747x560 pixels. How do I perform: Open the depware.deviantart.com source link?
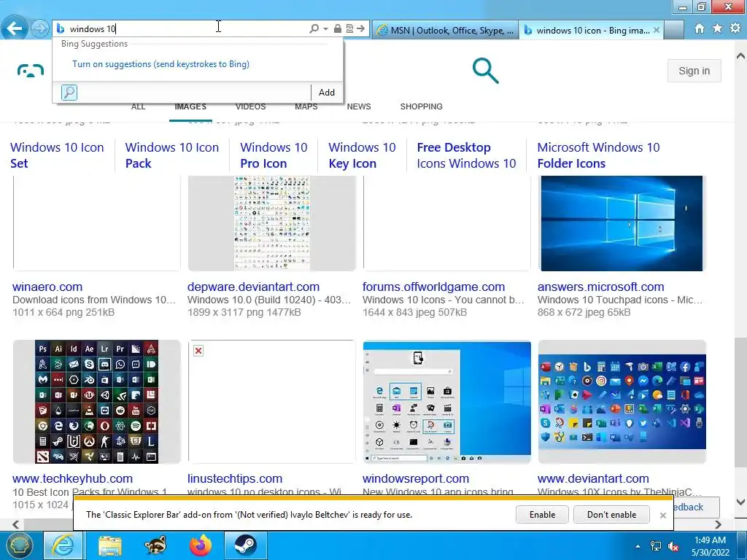coord(253,287)
